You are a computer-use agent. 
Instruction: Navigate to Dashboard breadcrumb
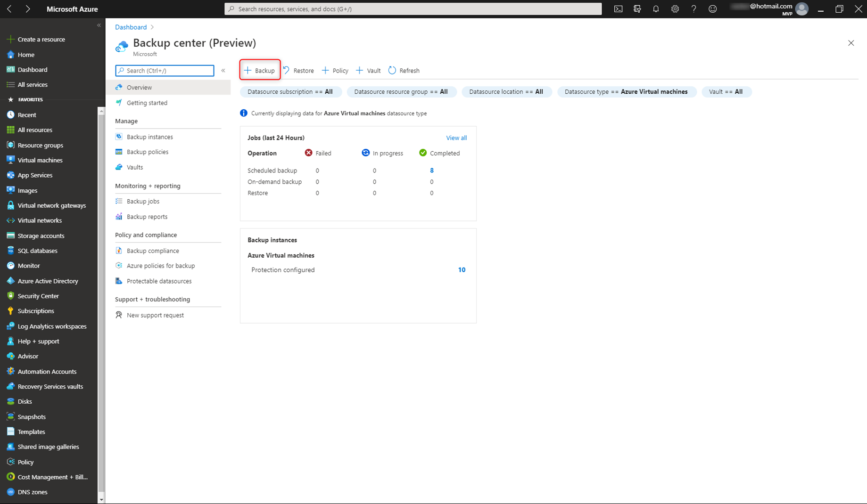click(131, 27)
